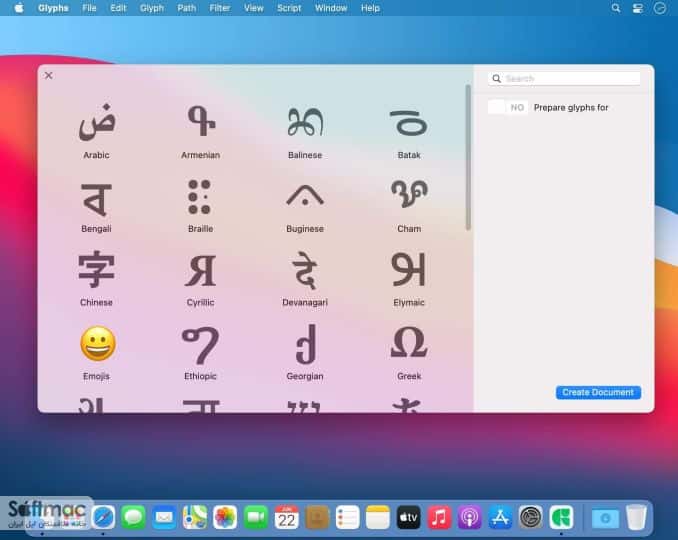678x540 pixels.
Task: Open Spotlight search in menu bar
Action: pos(616,8)
